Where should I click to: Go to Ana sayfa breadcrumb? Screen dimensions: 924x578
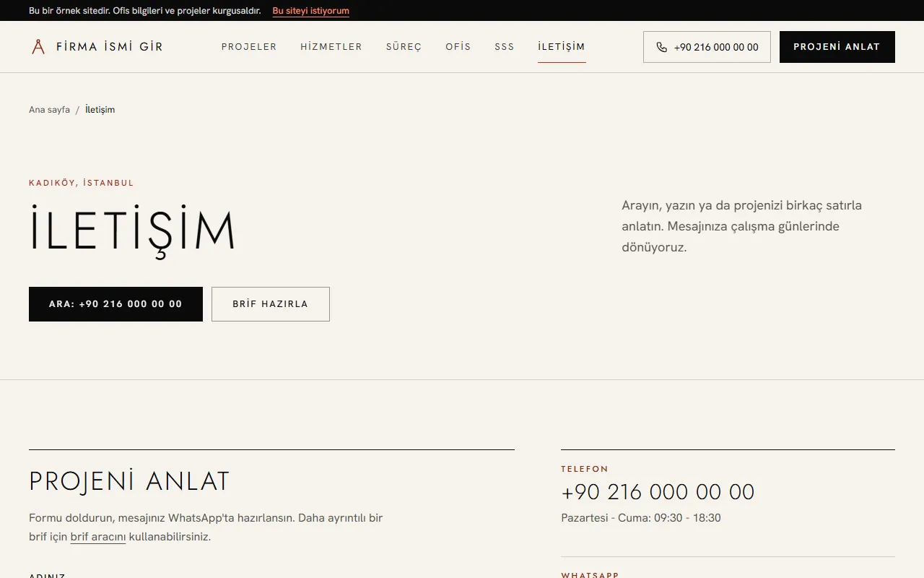click(49, 110)
